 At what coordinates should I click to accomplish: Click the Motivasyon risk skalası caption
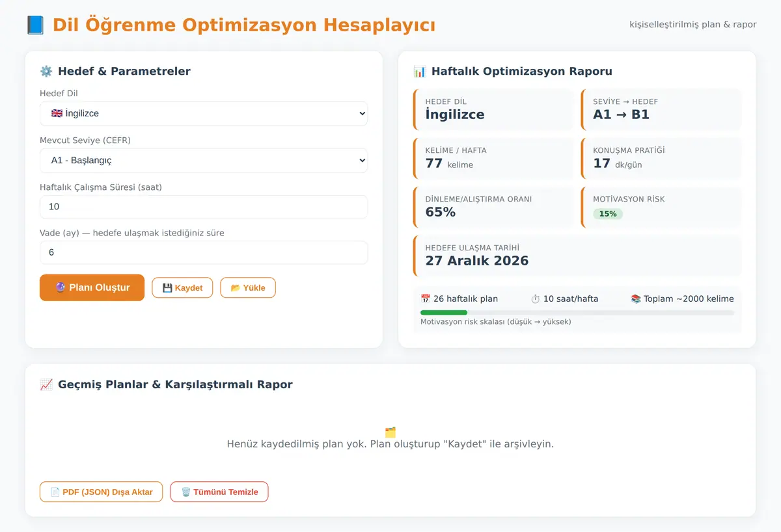[x=496, y=321]
